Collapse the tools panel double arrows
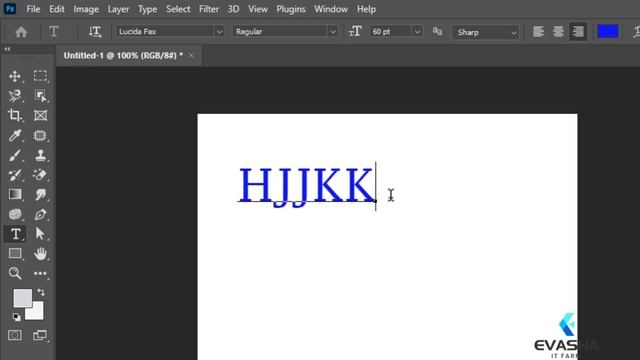This screenshot has width=640, height=360. [x=7, y=49]
